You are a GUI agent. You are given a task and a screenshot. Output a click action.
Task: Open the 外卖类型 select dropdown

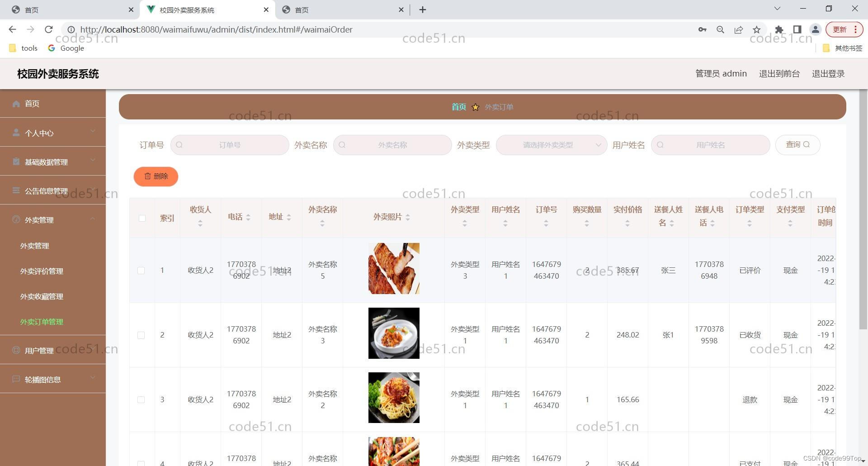pos(552,145)
